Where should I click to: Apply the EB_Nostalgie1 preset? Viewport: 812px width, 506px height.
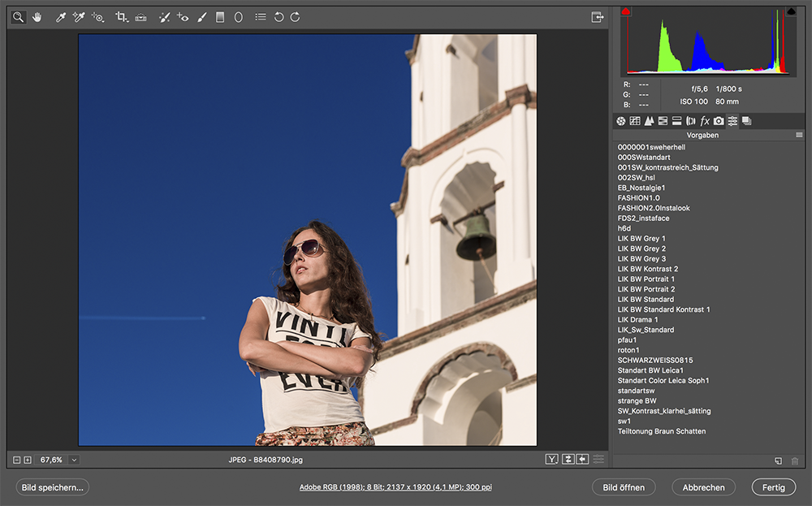[641, 188]
